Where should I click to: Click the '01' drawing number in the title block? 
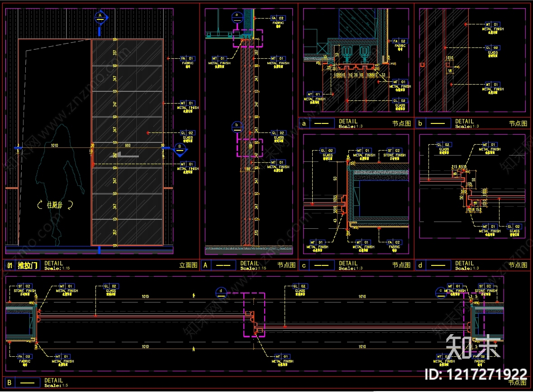coord(10,265)
